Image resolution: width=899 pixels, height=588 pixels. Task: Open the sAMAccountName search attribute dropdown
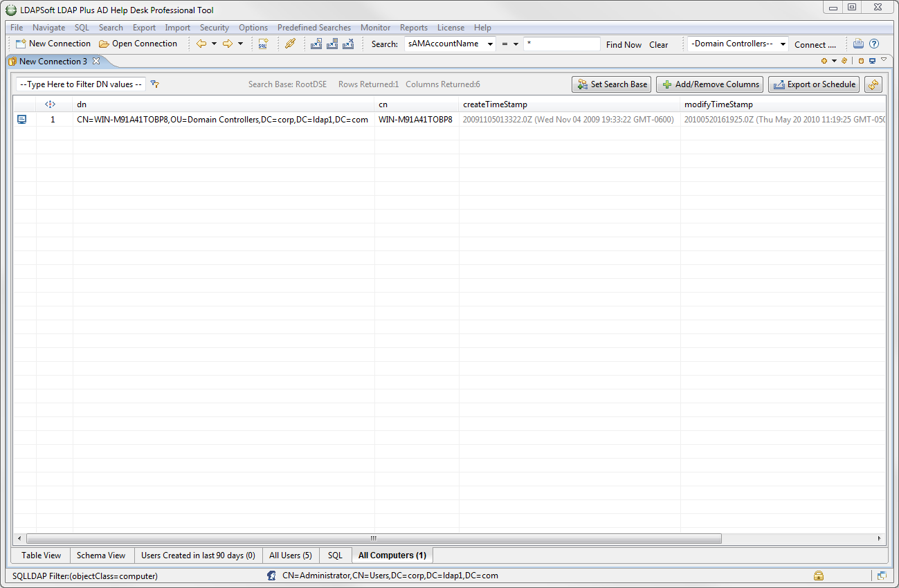[x=491, y=44]
